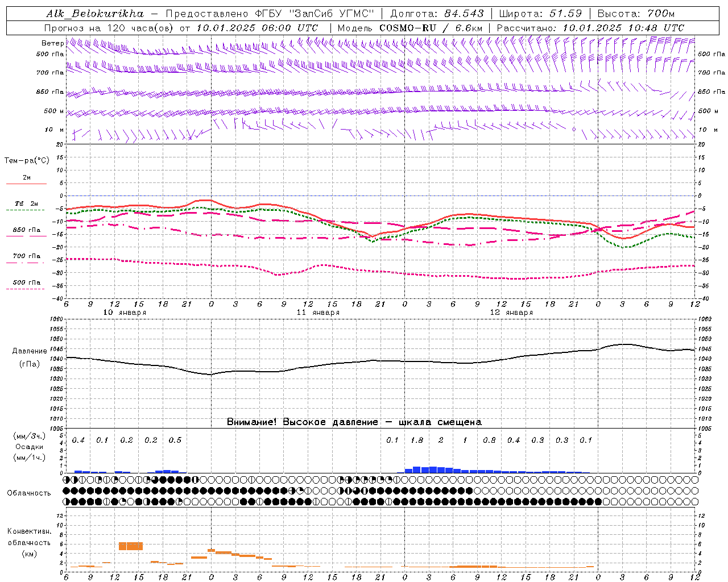This screenshot has width=728, height=582.
Task: Click the "Ветер" wind panel label
Action: point(52,43)
